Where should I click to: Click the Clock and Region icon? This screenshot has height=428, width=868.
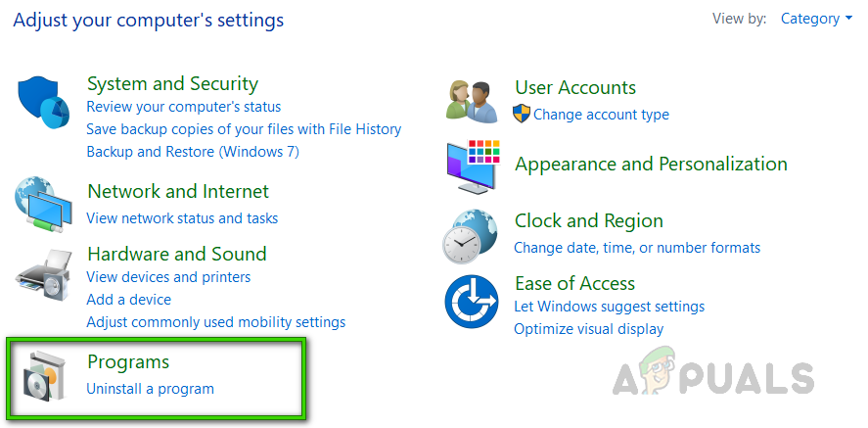471,235
